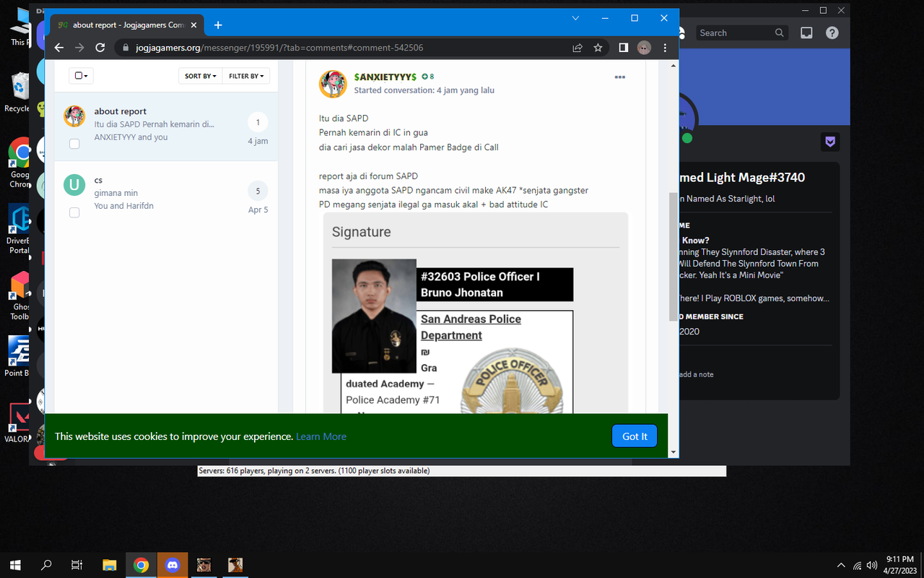This screenshot has height=578, width=924.
Task: Click the officer photo in signature
Action: click(x=374, y=316)
